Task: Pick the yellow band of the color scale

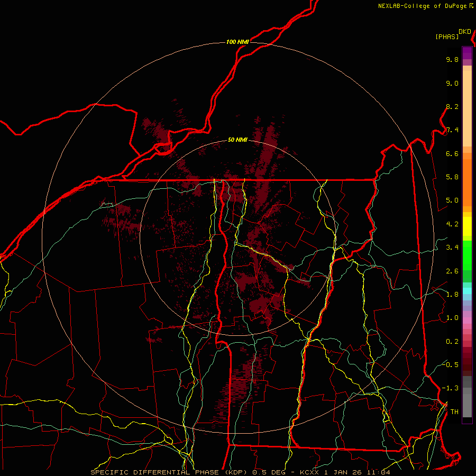Action: 467,226
